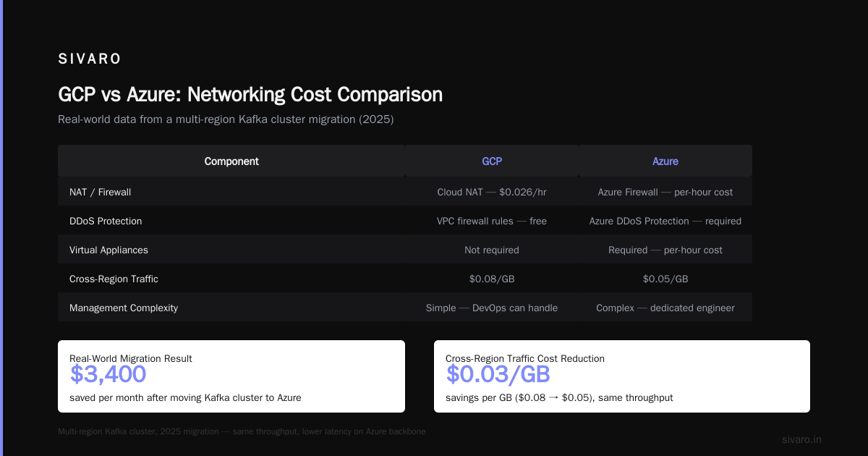Click the Complex — dedicated engineer cell
Screen dimensions: 868x456
pos(665,308)
